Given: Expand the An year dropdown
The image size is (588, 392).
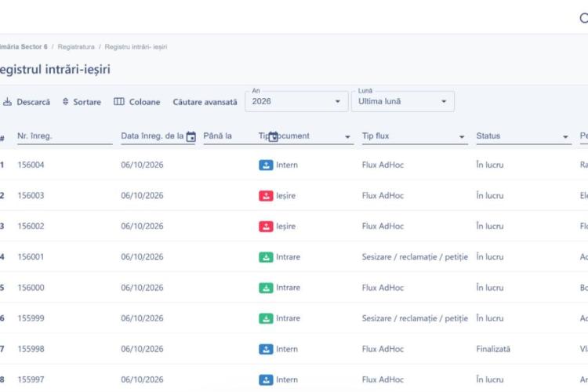Looking at the screenshot, I should (x=296, y=101).
